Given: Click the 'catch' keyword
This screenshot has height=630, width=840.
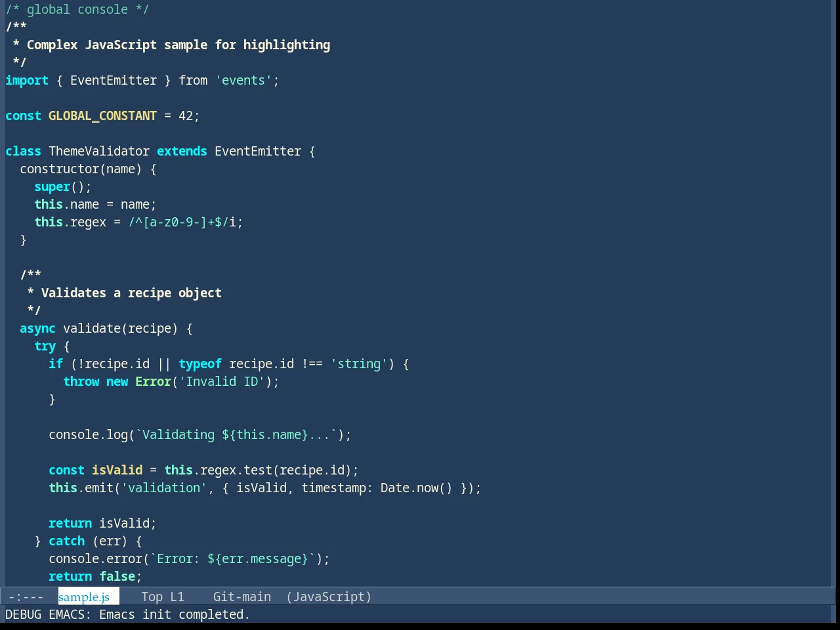Looking at the screenshot, I should tap(66, 541).
